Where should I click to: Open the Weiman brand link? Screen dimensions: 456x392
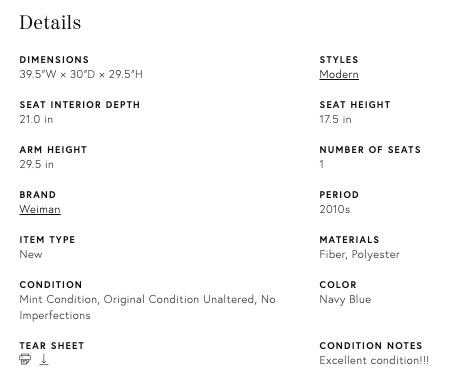coord(40,209)
